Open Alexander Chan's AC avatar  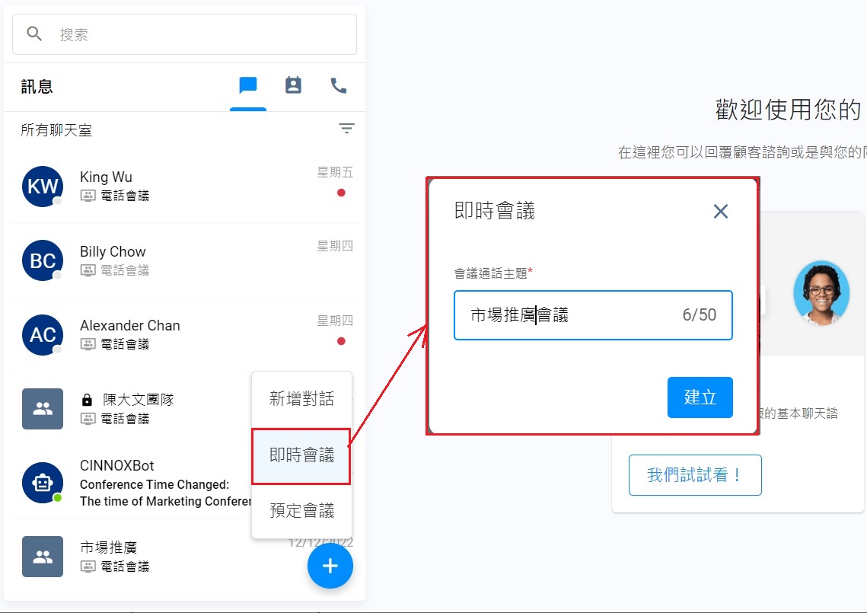coord(43,334)
